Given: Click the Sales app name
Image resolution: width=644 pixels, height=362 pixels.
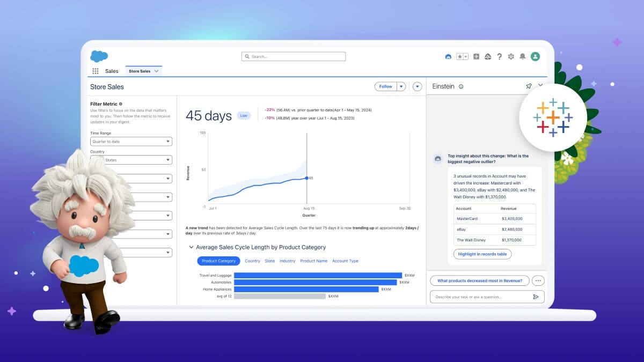Looking at the screenshot, I should click(x=112, y=71).
